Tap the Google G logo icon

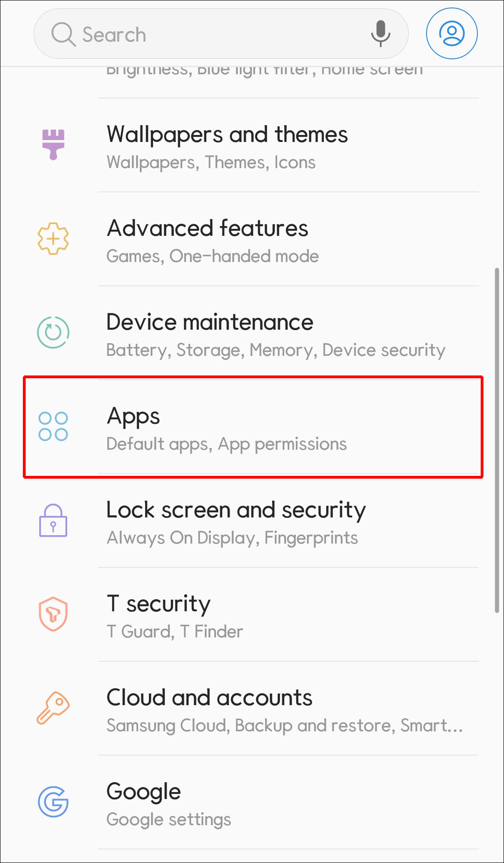click(53, 802)
